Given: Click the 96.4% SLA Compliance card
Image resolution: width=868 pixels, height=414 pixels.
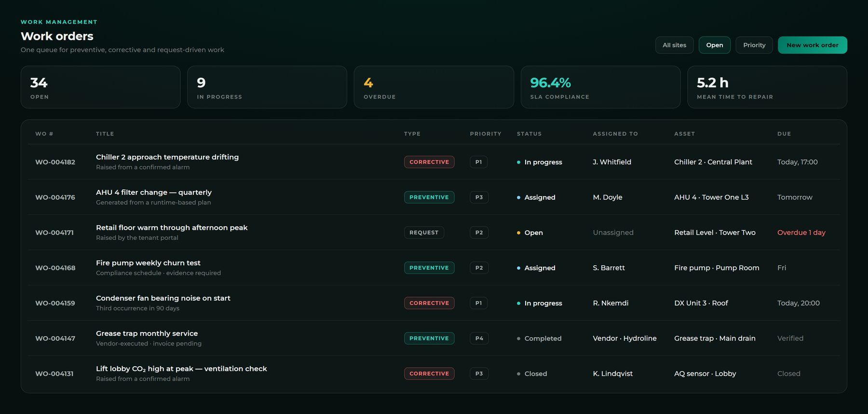Looking at the screenshot, I should pos(600,87).
